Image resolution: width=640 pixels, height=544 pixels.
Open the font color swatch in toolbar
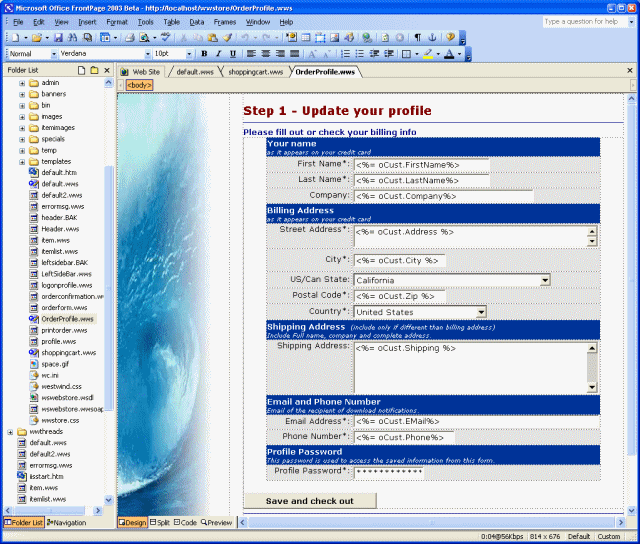(450, 54)
